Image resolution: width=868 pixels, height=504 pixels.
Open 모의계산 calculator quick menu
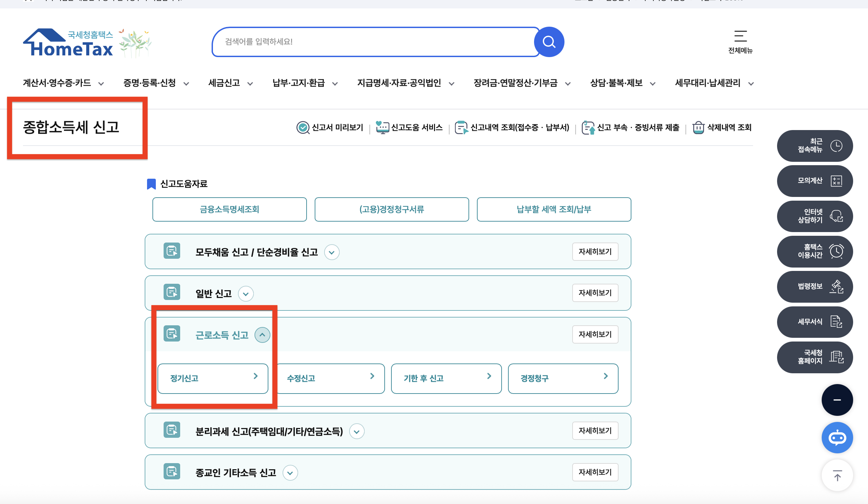pos(815,181)
